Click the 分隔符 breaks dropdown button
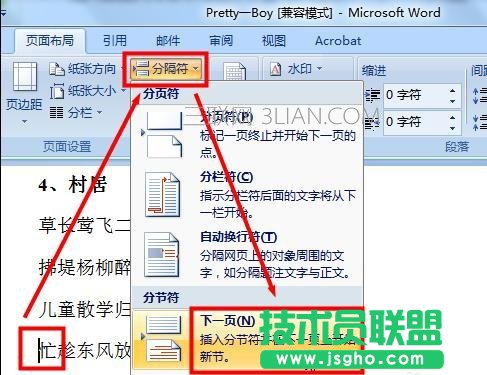487x375 pixels. (165, 69)
